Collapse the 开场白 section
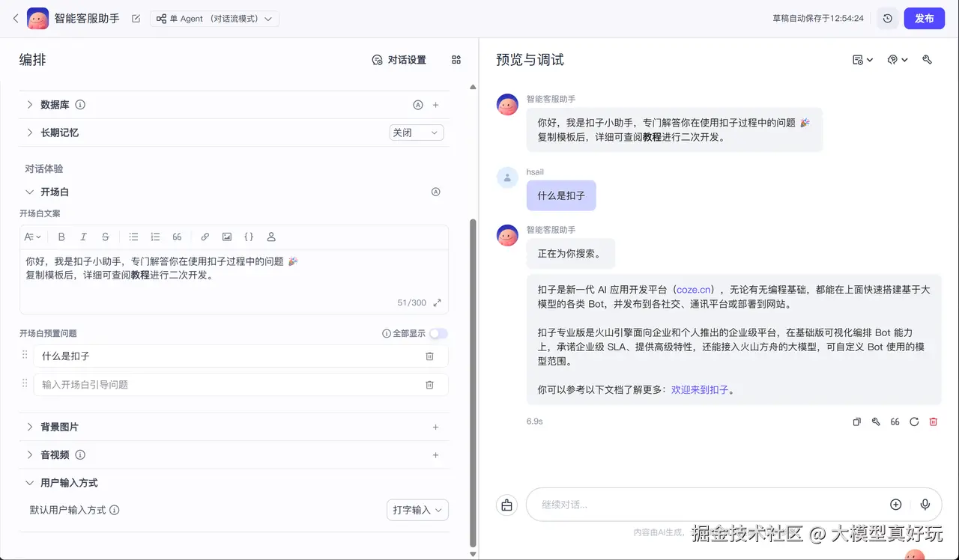Image resolution: width=959 pixels, height=560 pixels. pos(30,192)
